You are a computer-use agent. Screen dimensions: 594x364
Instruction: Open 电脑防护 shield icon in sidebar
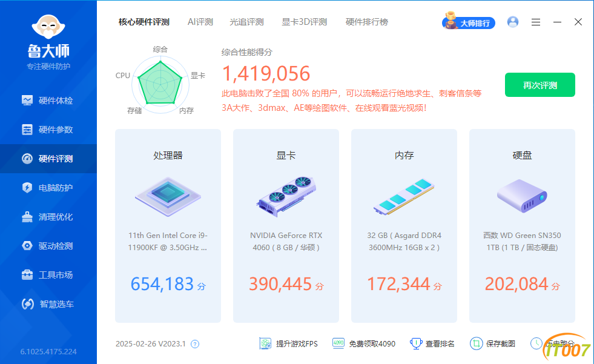click(27, 188)
